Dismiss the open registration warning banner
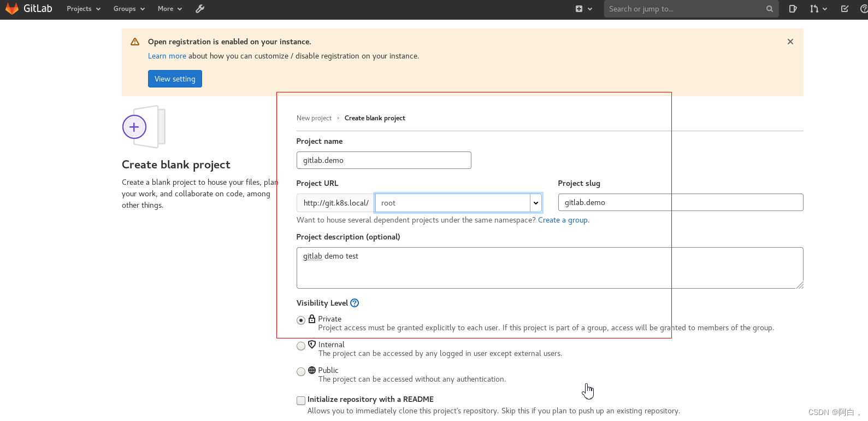Screen dimensions: 868x421 (x=790, y=42)
